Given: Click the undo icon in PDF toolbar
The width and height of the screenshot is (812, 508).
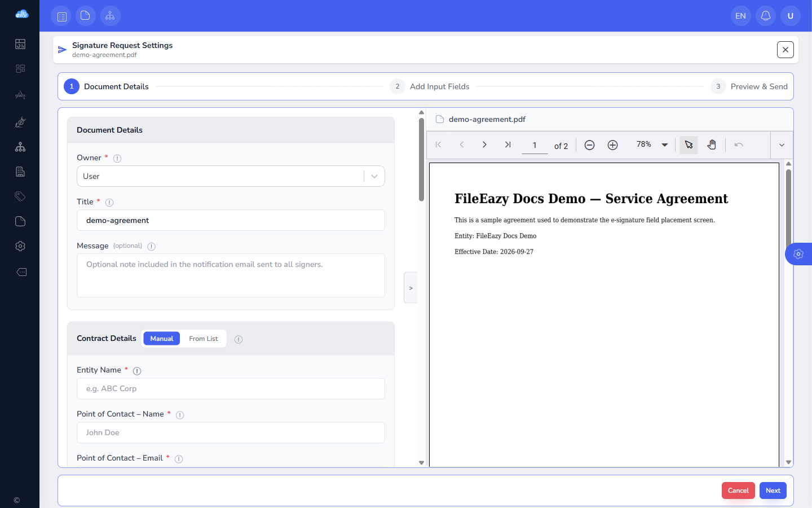Looking at the screenshot, I should (739, 145).
